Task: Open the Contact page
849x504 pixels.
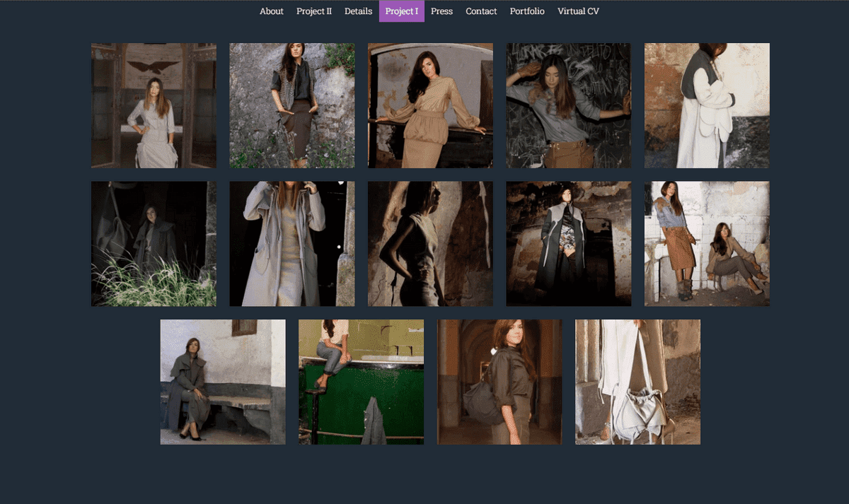Action: [x=482, y=11]
